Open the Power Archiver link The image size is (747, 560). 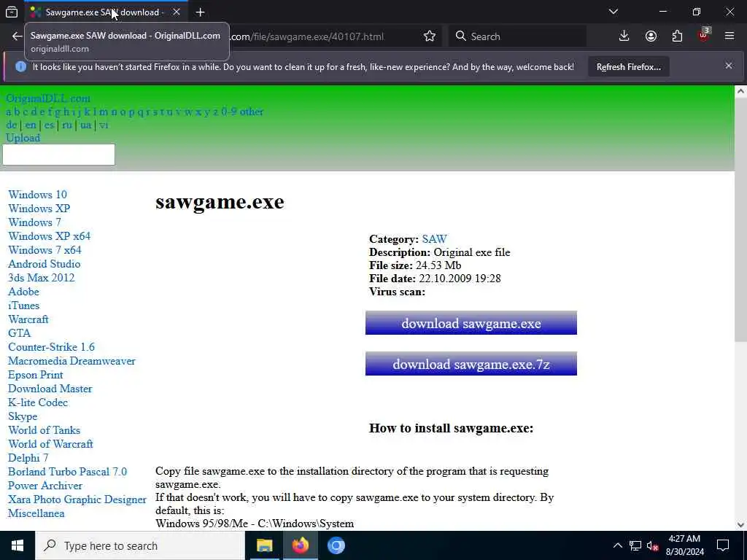pyautogui.click(x=45, y=485)
